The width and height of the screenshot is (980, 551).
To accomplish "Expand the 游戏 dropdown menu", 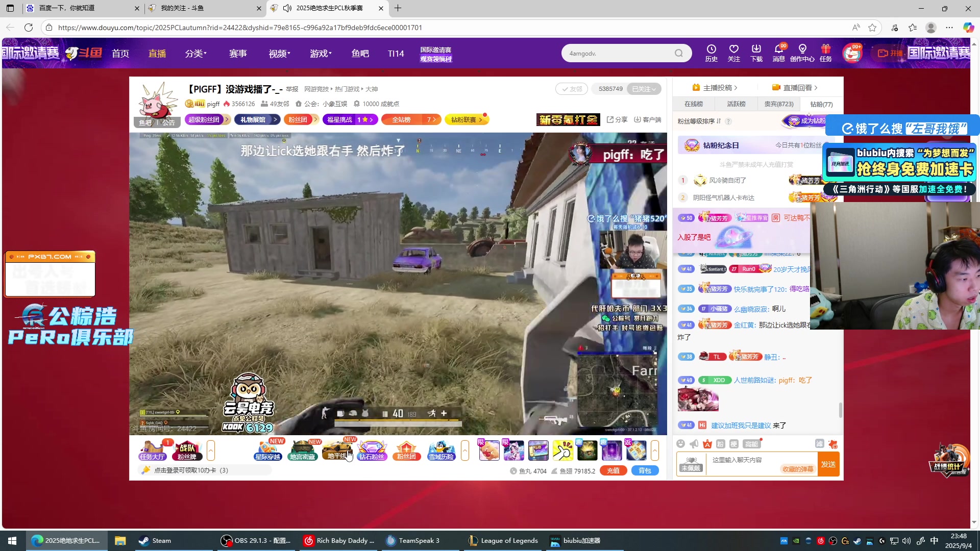I will pyautogui.click(x=321, y=53).
